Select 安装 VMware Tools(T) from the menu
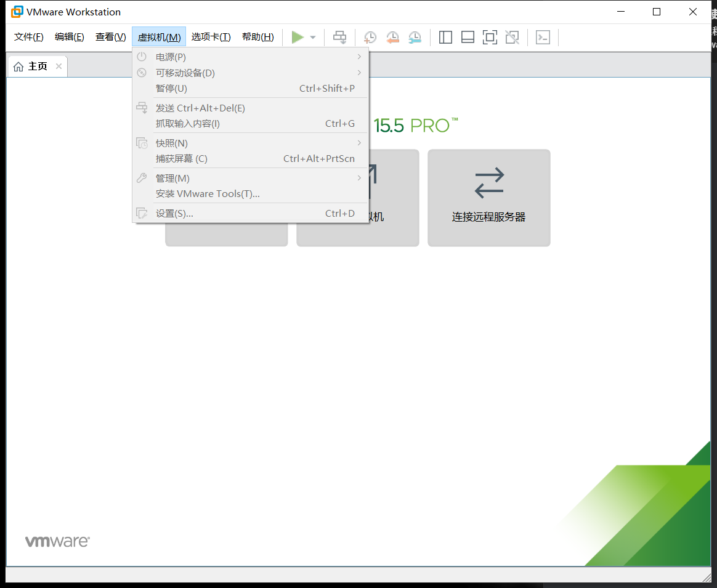Screen dimensions: 717x588 click(208, 193)
